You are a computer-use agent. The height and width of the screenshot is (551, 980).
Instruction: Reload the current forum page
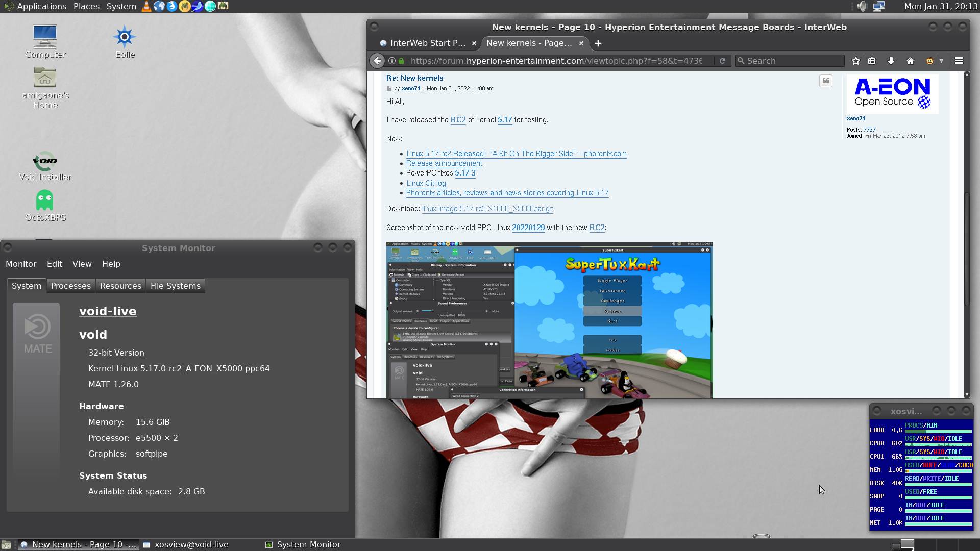(x=722, y=61)
